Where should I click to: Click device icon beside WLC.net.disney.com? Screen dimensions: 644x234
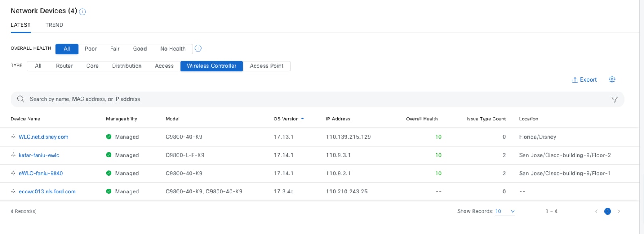(x=13, y=137)
